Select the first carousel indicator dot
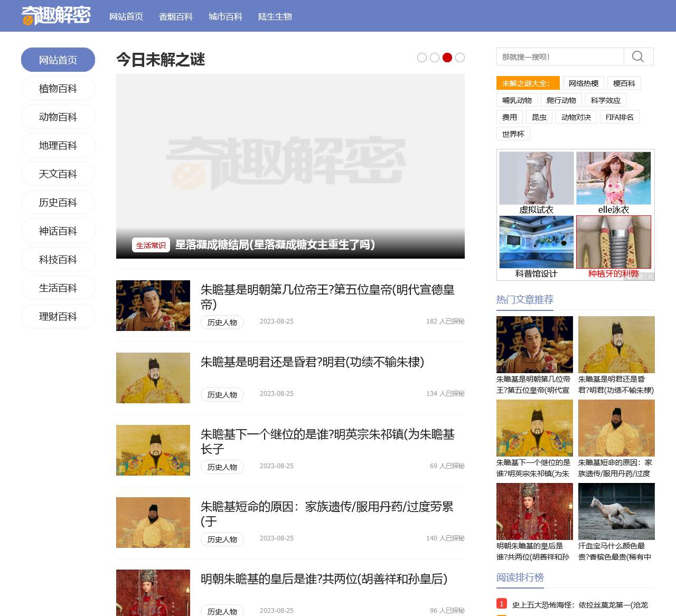 coord(421,58)
